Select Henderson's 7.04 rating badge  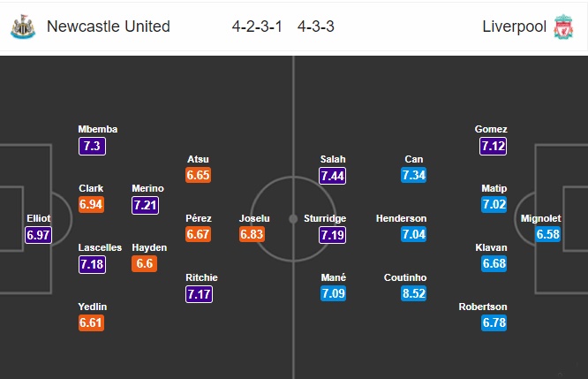(414, 234)
